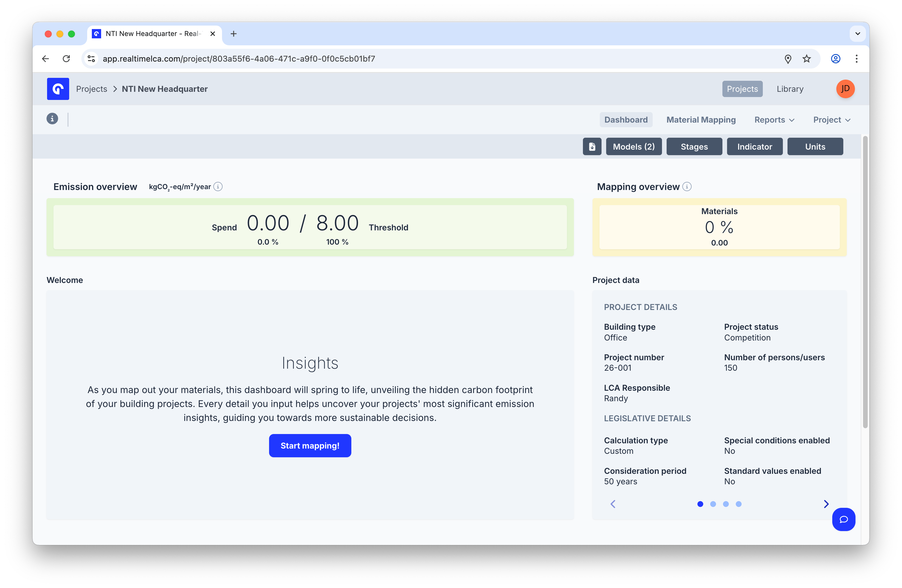Open Chrome three-dot menu
Screen dimensions: 902x588
click(x=856, y=59)
